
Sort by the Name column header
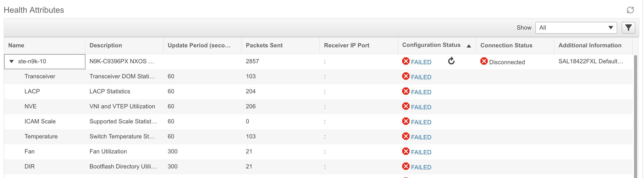click(x=16, y=45)
